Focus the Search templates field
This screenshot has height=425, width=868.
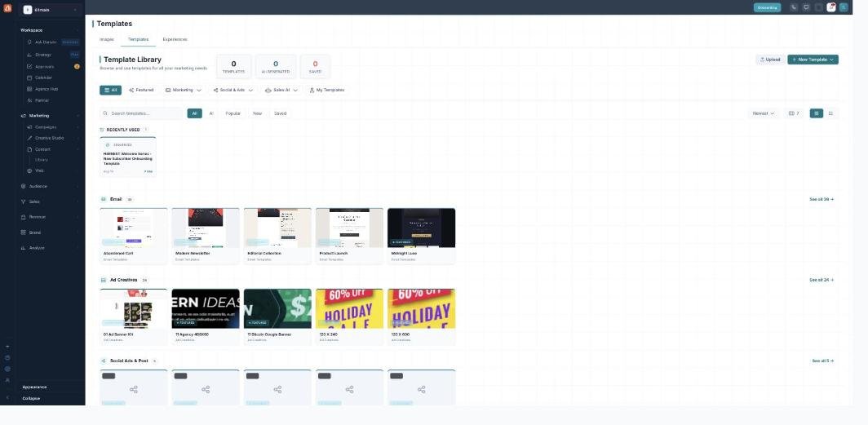[x=142, y=113]
